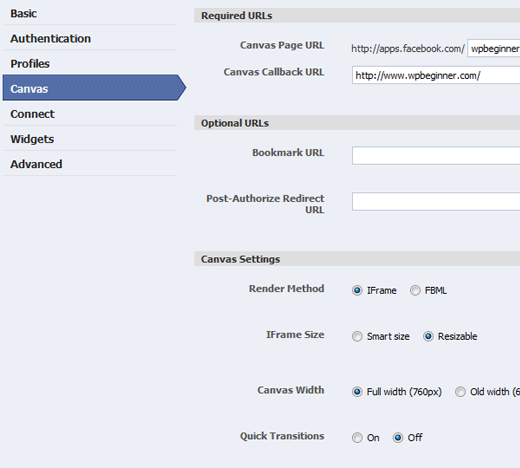520x468 pixels.
Task: Click the Canvas Settings section header
Action: tap(357, 259)
